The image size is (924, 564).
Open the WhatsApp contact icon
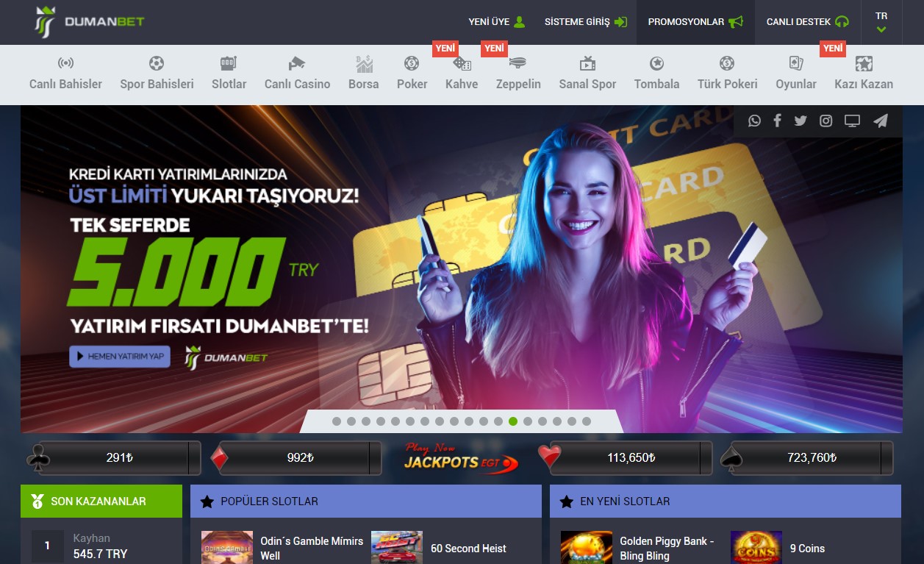click(x=754, y=121)
